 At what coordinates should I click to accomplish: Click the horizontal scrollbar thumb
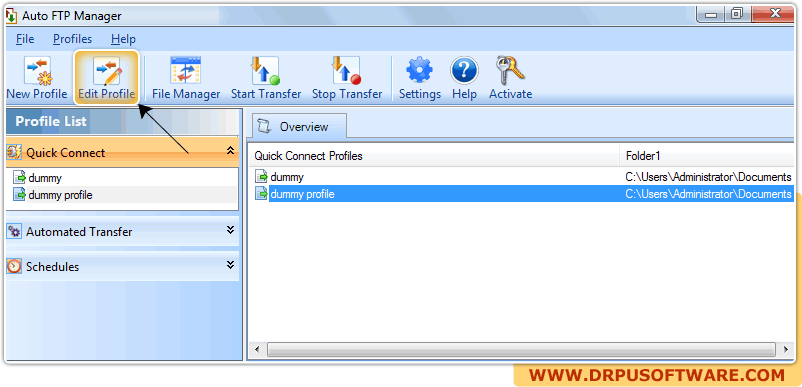pyautogui.click(x=521, y=350)
